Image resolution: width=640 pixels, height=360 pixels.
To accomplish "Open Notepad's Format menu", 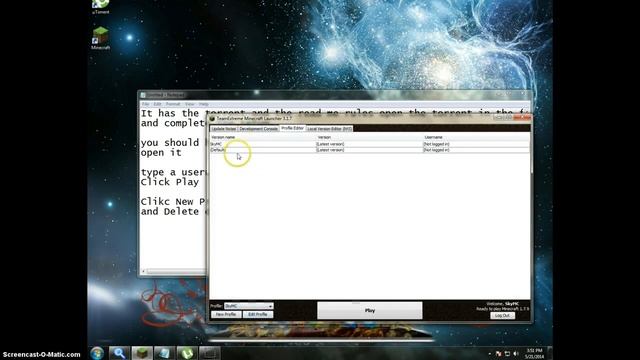I will pos(173,104).
